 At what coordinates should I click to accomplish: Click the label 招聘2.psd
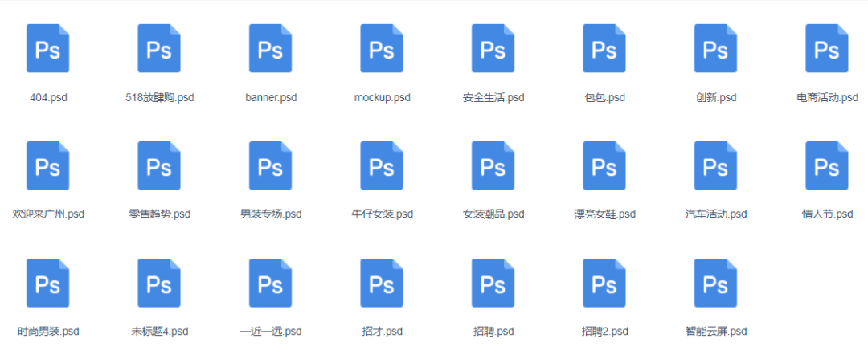[604, 332]
